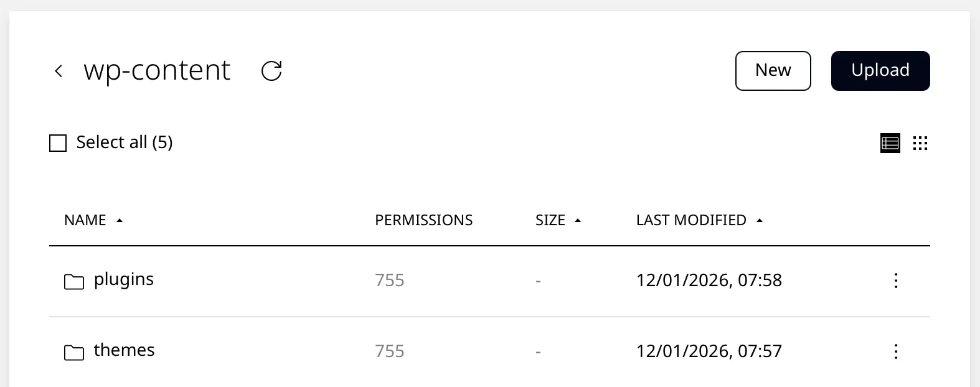Click the Permissions column header

(x=423, y=220)
